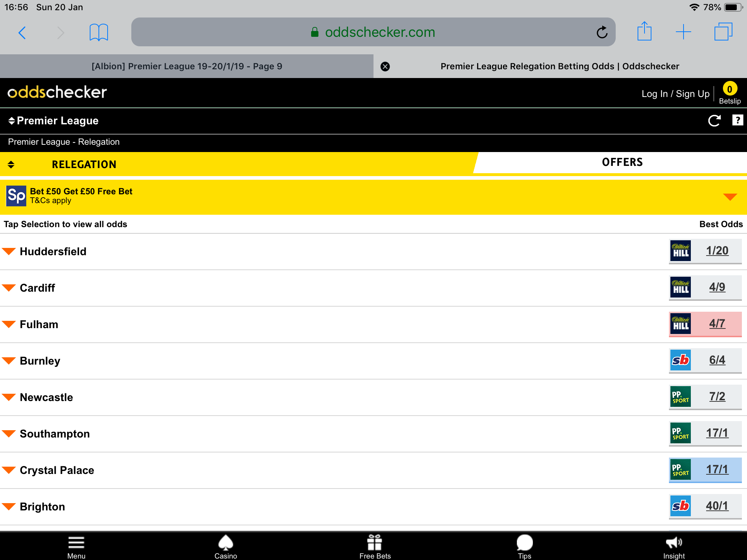
Task: Tap the oddschecker.com address bar
Action: point(373,32)
